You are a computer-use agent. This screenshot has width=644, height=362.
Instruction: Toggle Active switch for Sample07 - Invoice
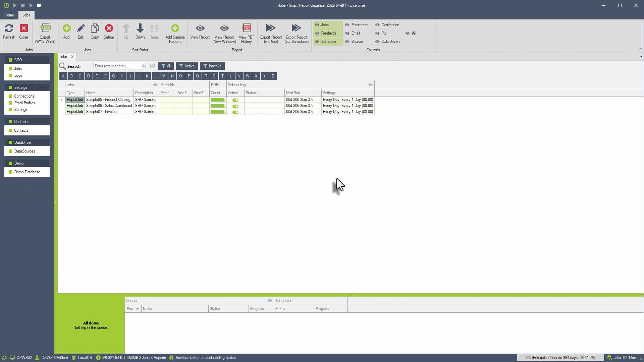point(235,112)
